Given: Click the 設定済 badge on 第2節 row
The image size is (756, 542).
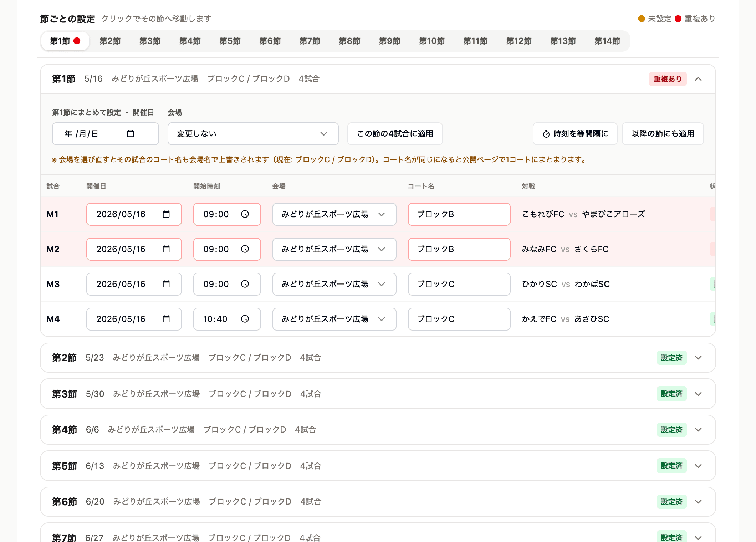Looking at the screenshot, I should [671, 358].
